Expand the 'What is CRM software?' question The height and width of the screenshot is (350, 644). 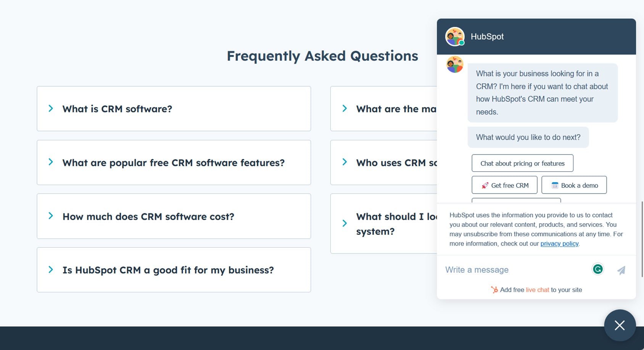(174, 109)
